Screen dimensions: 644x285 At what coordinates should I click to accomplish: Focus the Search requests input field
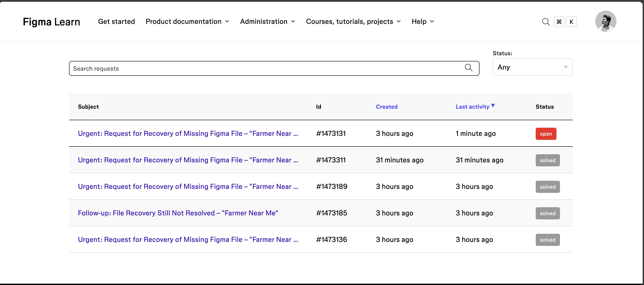click(274, 68)
